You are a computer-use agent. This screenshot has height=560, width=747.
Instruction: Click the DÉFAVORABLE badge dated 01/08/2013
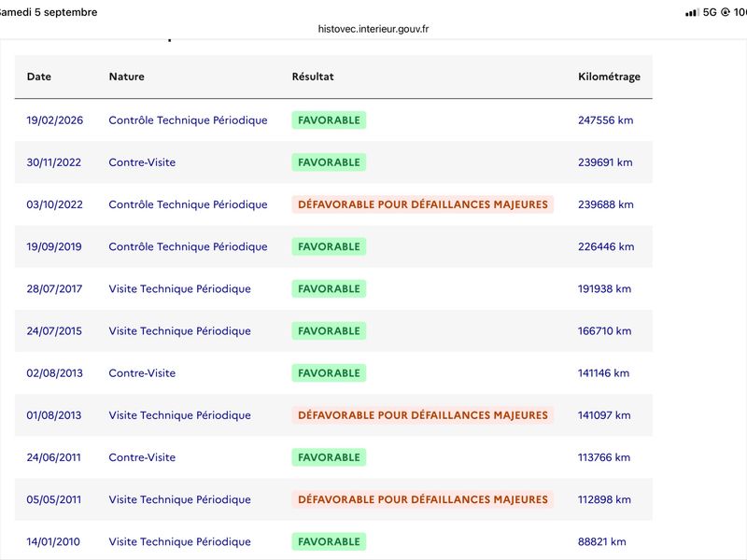[423, 415]
